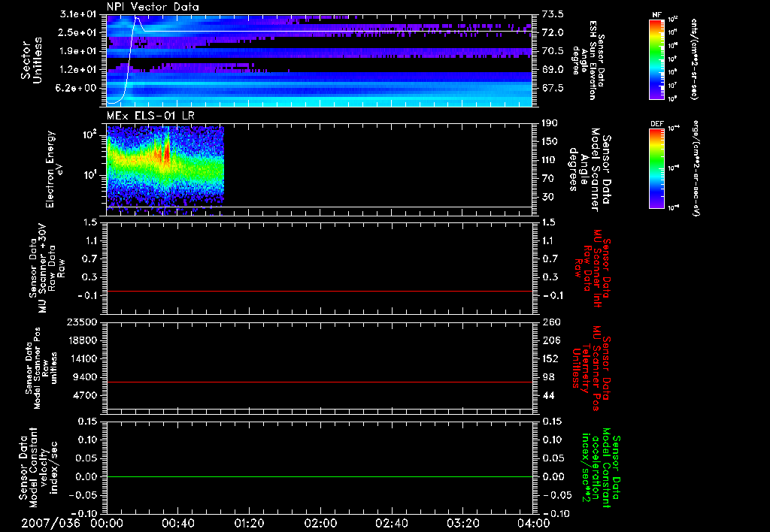Select the 'NPI Vector Data' panel title
This screenshot has width=770, height=532.
click(x=153, y=7)
